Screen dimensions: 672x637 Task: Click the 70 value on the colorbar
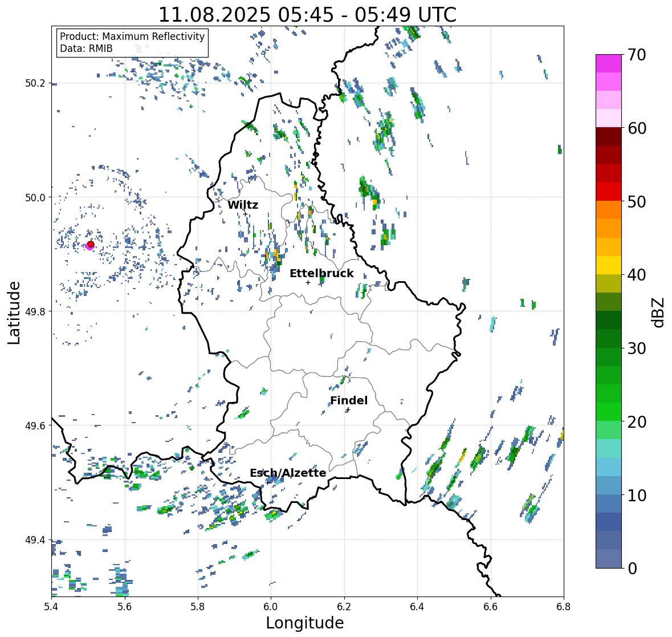637,55
